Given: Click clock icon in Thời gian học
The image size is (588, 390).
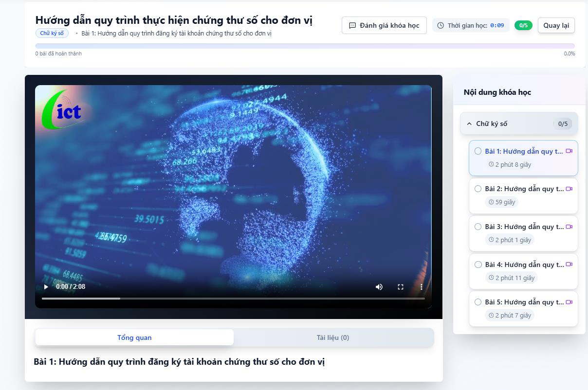Looking at the screenshot, I should point(441,25).
